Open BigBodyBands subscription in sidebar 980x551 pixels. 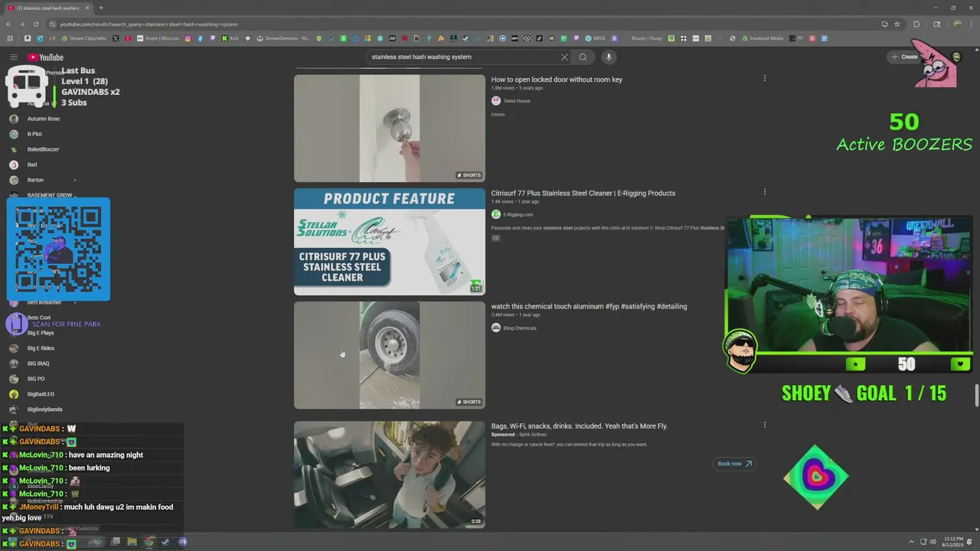pos(44,409)
